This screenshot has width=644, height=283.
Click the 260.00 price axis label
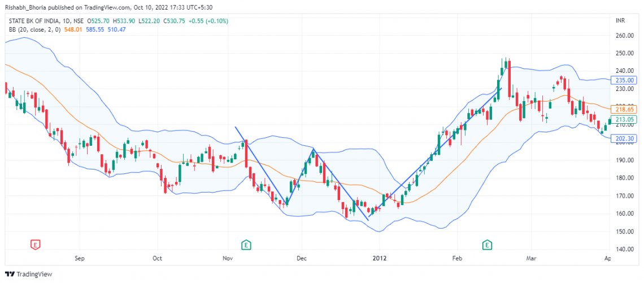[x=625, y=36]
